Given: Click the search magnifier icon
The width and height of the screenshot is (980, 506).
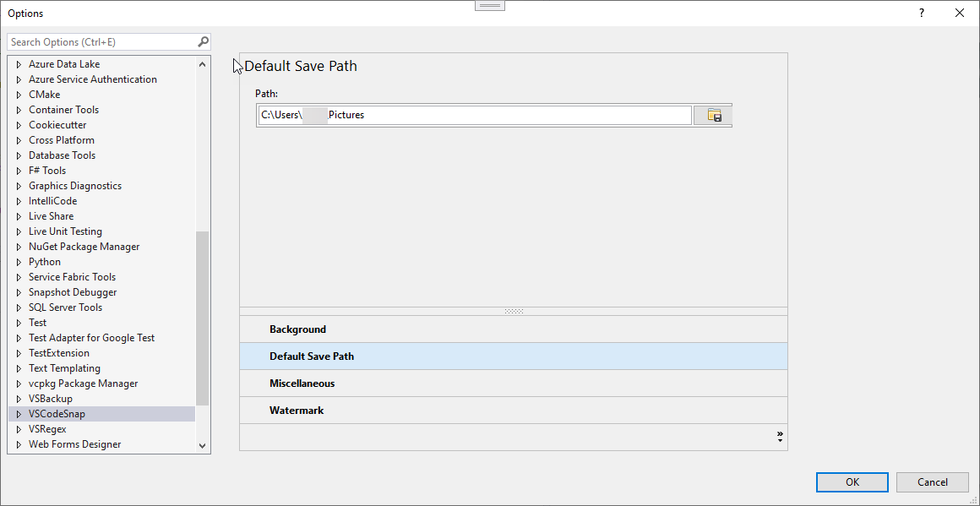Looking at the screenshot, I should pos(203,41).
